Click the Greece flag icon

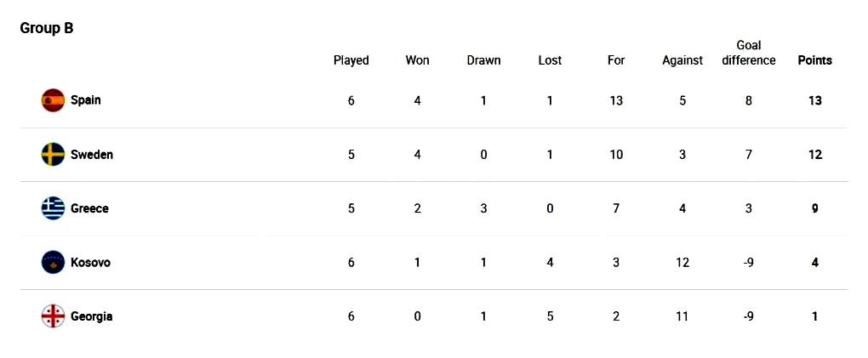53,208
